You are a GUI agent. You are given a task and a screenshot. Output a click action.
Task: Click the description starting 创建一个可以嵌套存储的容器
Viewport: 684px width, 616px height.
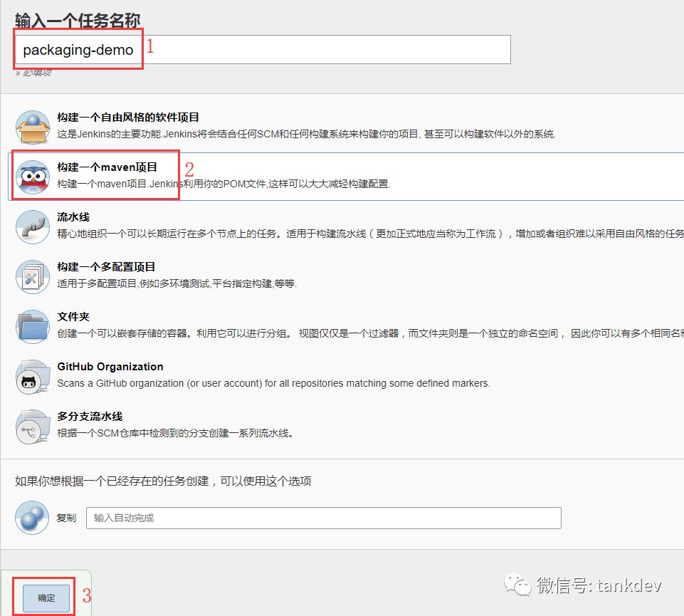(x=370, y=333)
